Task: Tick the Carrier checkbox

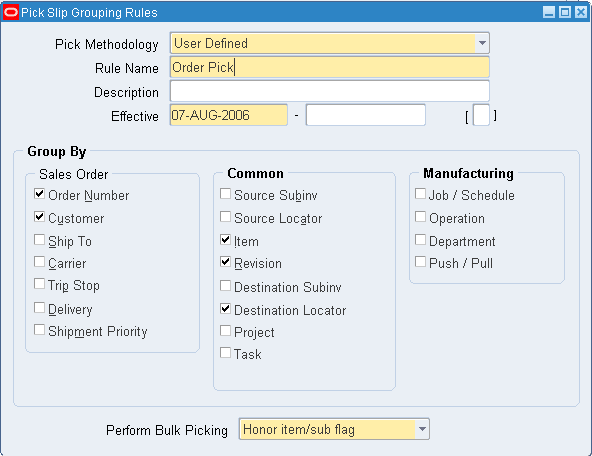Action: point(39,262)
